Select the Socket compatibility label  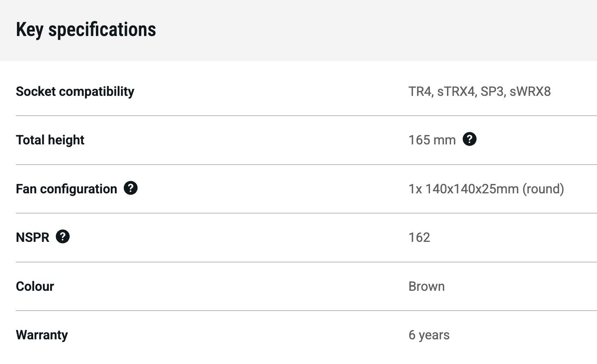(x=75, y=91)
